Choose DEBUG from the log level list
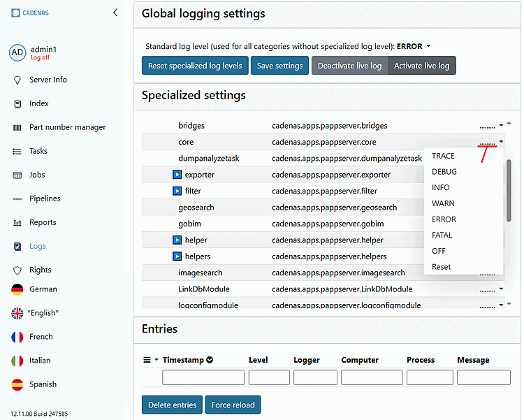The image size is (524, 420). (444, 172)
